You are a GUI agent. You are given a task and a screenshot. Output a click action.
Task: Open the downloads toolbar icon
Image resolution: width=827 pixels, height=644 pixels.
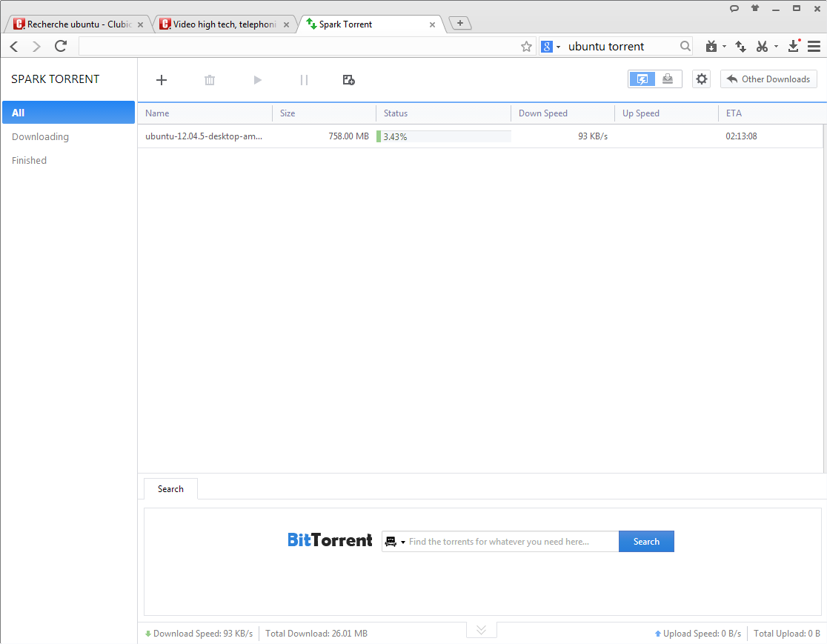794,46
